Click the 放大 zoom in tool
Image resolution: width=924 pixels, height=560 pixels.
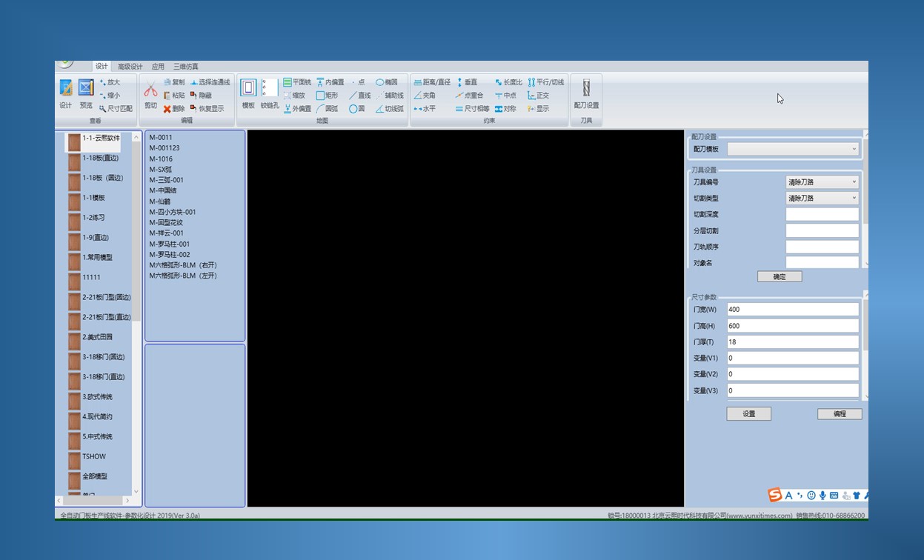tap(109, 82)
